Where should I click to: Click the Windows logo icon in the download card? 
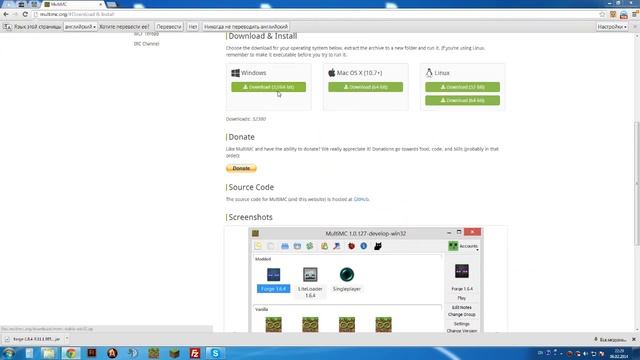235,73
